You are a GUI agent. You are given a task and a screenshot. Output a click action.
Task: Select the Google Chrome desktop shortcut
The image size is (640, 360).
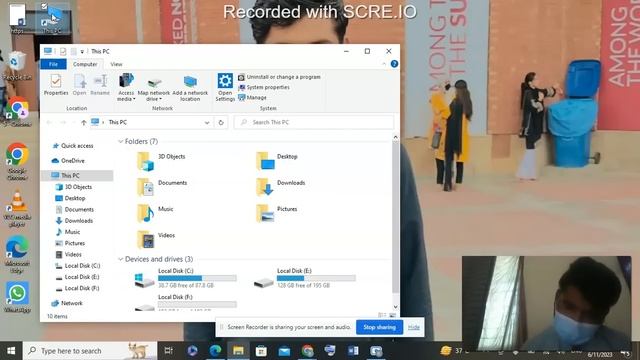pos(17,162)
